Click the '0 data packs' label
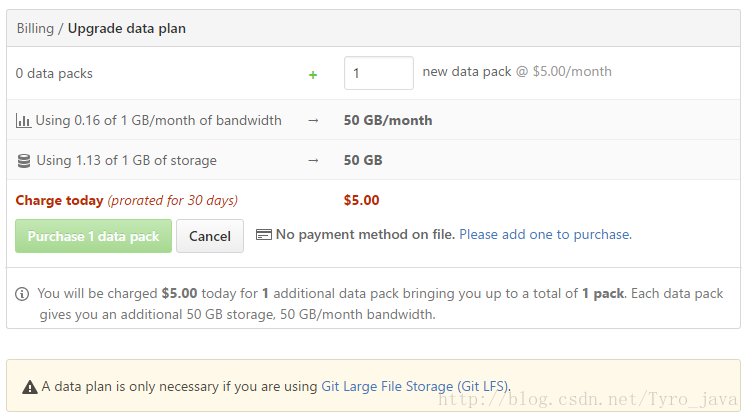The image size is (749, 419). pyautogui.click(x=54, y=74)
